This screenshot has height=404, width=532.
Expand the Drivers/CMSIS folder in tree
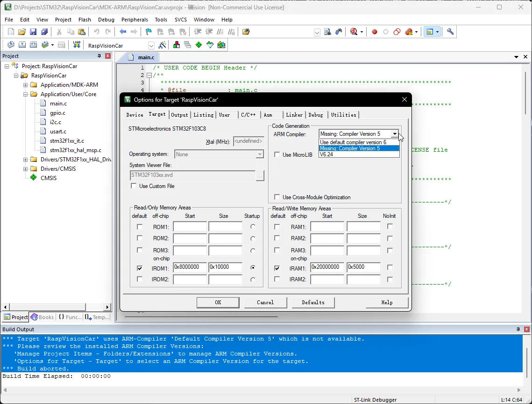[26, 169]
